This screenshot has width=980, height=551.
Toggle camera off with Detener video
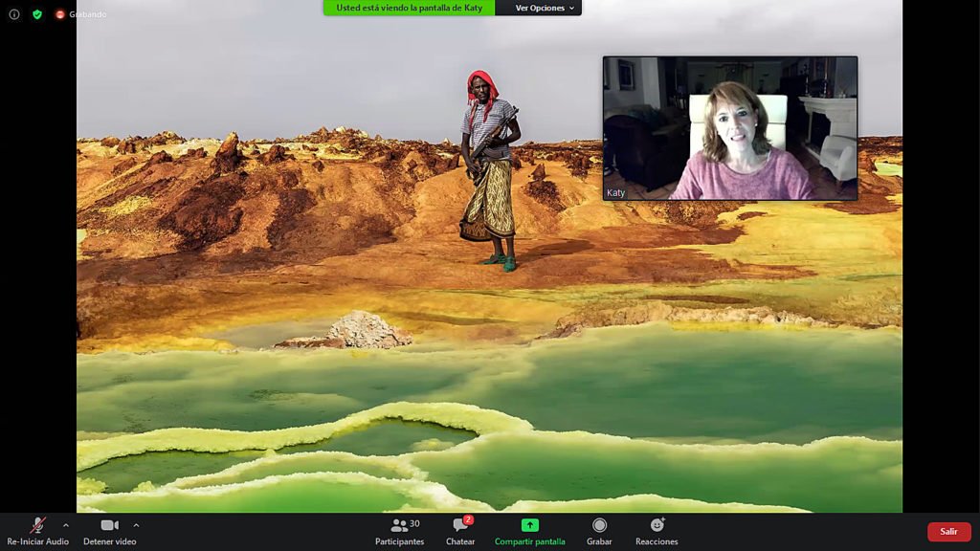click(x=109, y=532)
